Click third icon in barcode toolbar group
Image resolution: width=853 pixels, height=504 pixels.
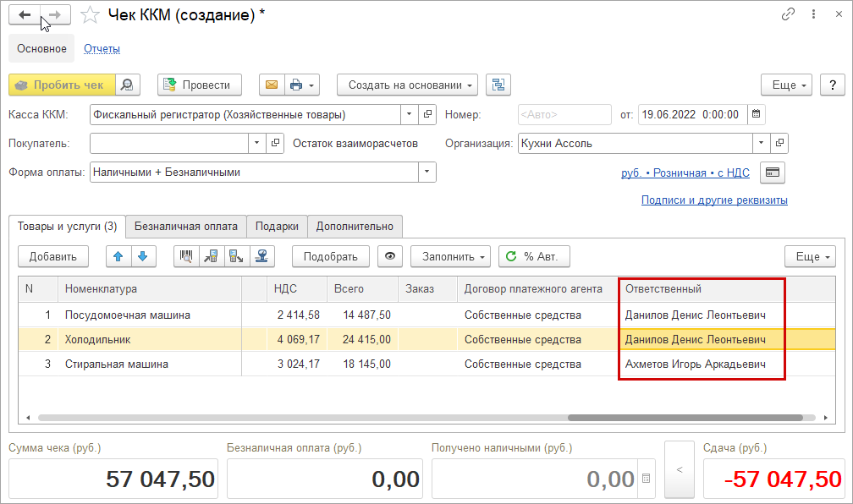point(237,256)
